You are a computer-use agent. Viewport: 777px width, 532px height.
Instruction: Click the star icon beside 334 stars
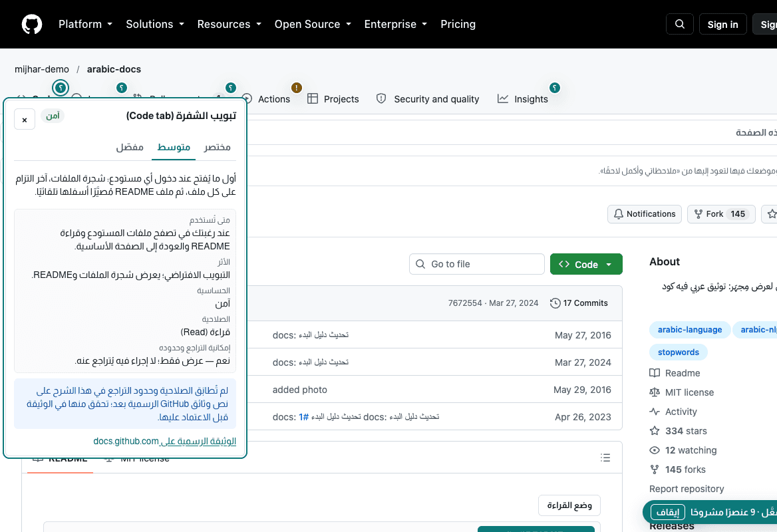655,431
